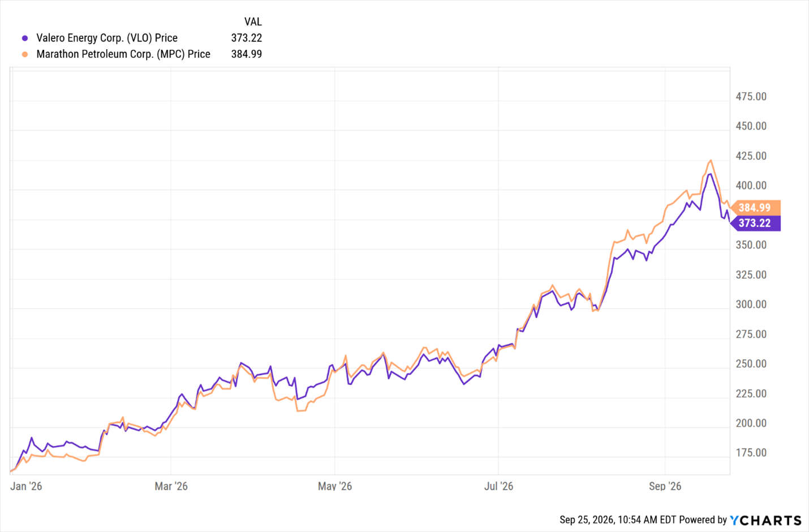This screenshot has width=809, height=532.
Task: Click the VAL column header
Action: 253,21
